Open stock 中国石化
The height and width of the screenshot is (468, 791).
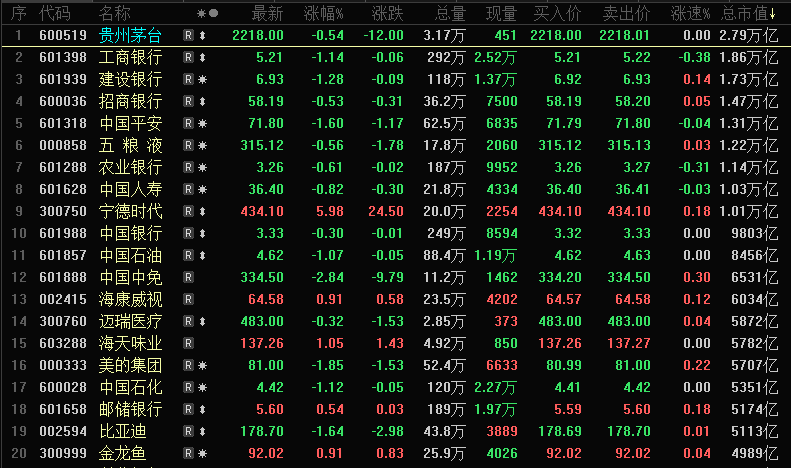click(130, 387)
